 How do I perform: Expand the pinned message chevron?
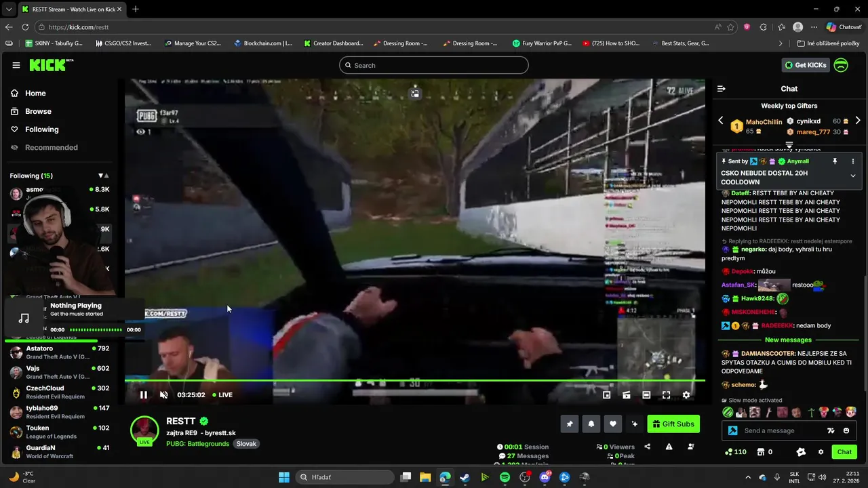(853, 176)
